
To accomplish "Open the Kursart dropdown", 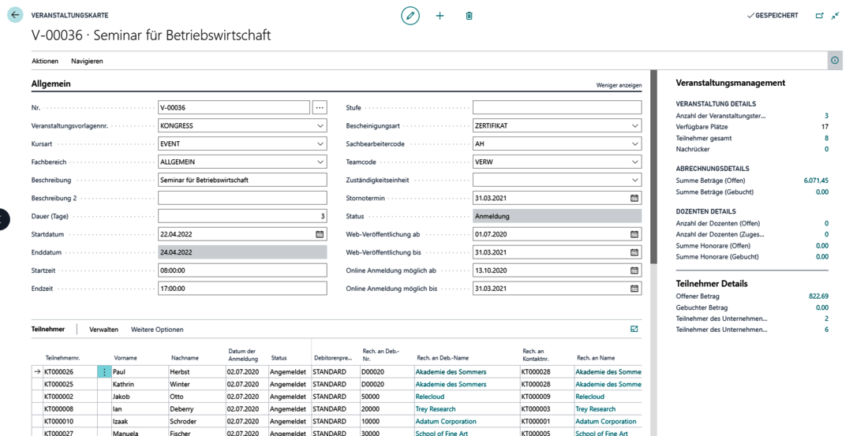I will click(x=320, y=143).
